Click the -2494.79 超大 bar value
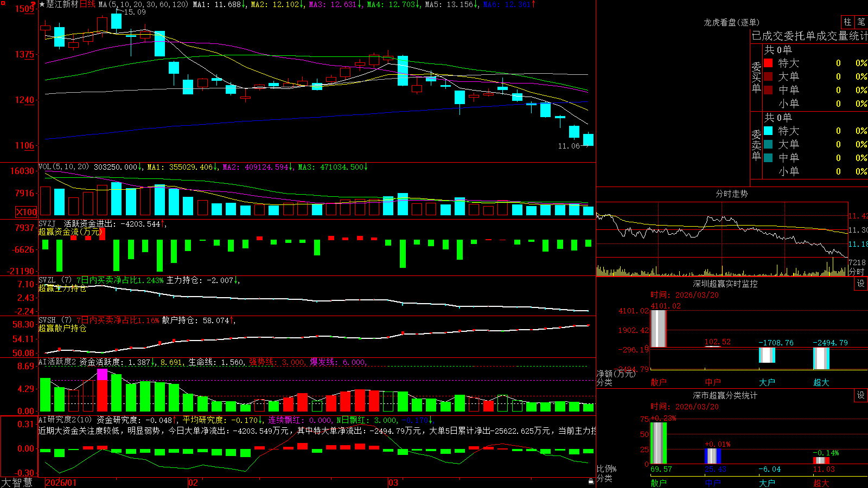This screenshot has width=868, height=488. [x=830, y=343]
